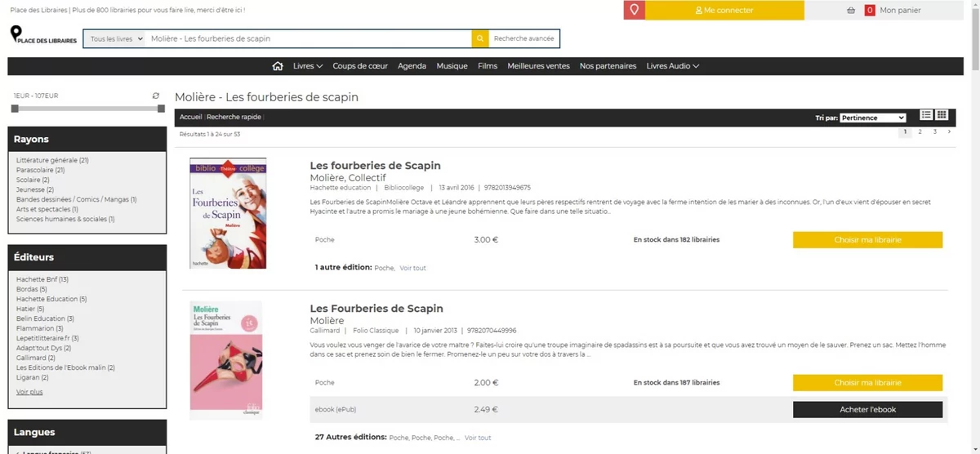Screen dimensions: 980x454
Task: Filter by publisher Ligaran (2)
Action: [x=33, y=377]
